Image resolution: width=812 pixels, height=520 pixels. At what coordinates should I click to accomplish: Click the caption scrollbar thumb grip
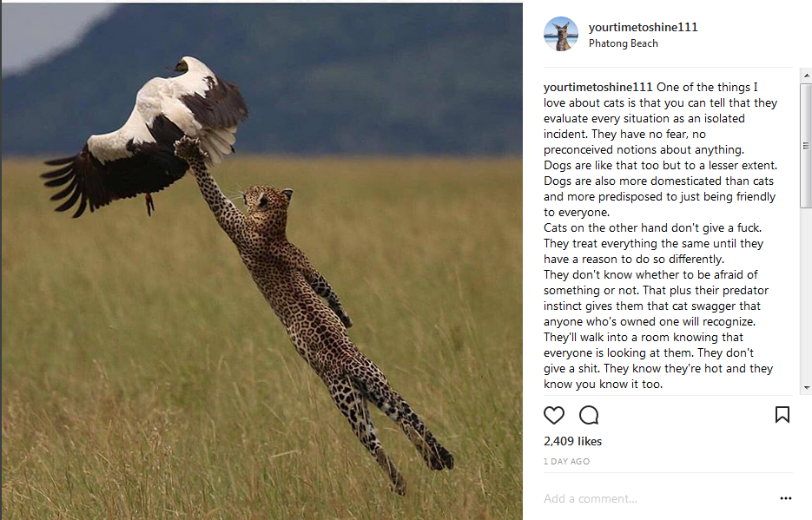coord(806,146)
